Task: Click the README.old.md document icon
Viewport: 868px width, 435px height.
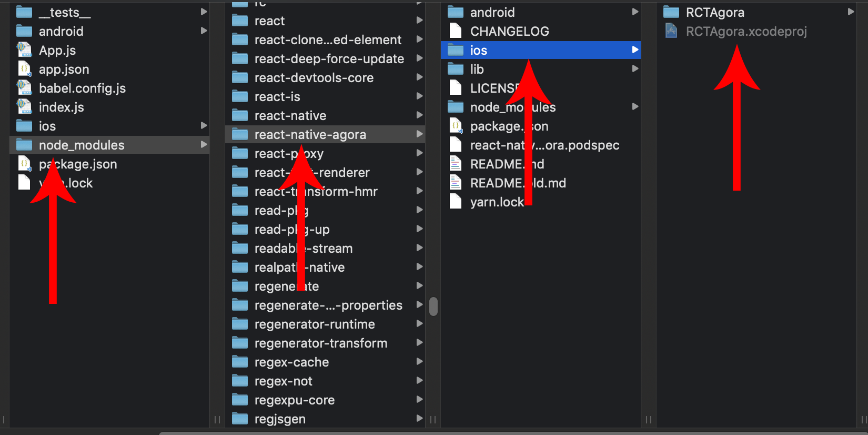Action: tap(456, 183)
